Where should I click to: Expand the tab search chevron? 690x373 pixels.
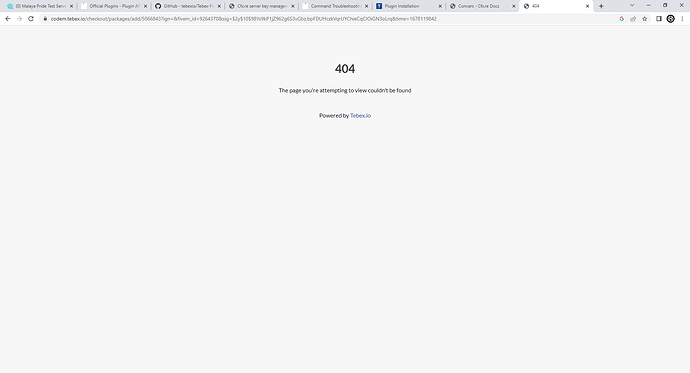point(632,6)
